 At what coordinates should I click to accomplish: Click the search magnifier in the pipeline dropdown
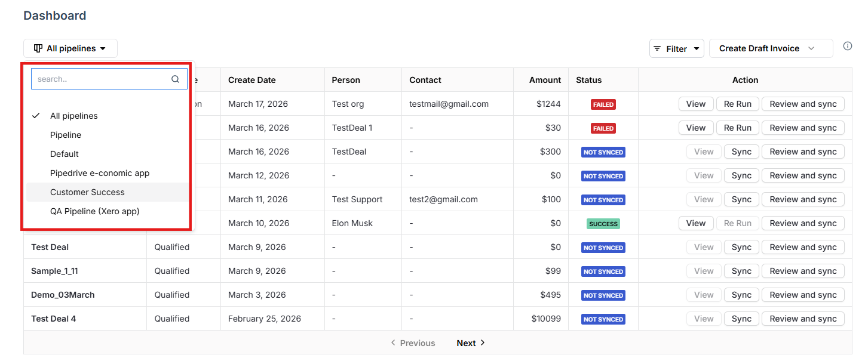tap(175, 79)
